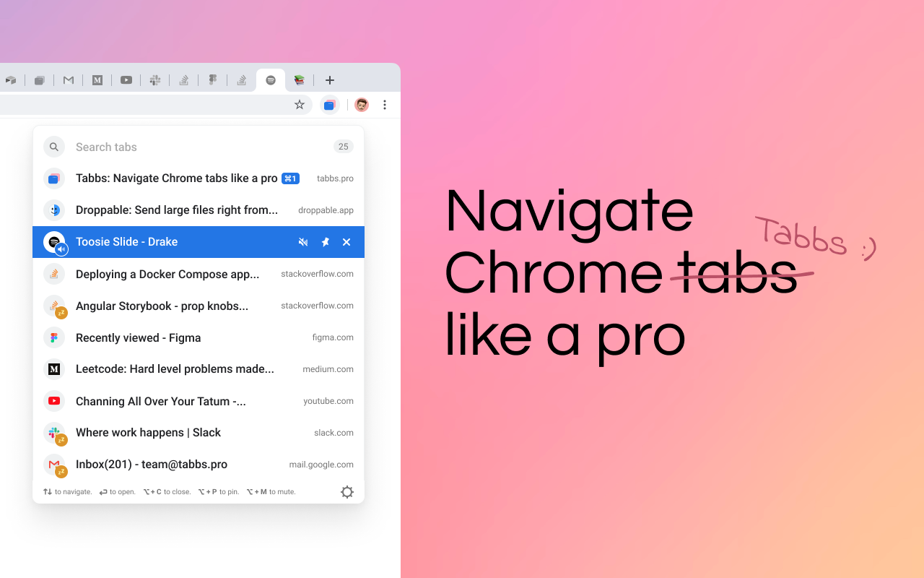
Task: Open Inbox(201) - team@tabbs.pro row
Action: click(199, 465)
